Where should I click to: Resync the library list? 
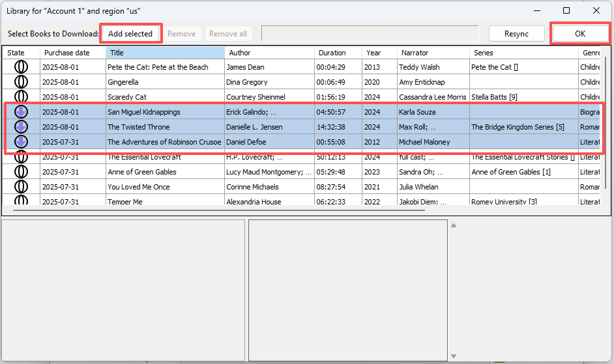pyautogui.click(x=516, y=34)
